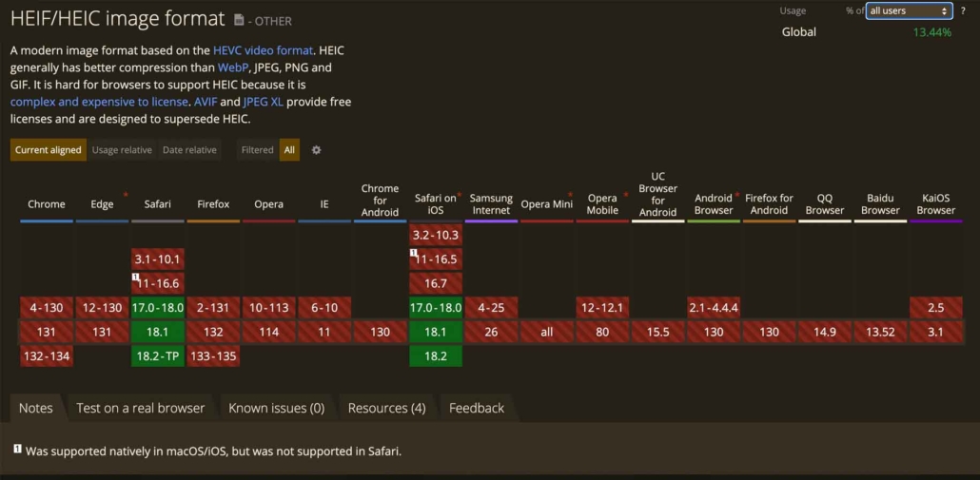Image resolution: width=980 pixels, height=480 pixels.
Task: Open the JPEG XL link
Action: (x=263, y=102)
